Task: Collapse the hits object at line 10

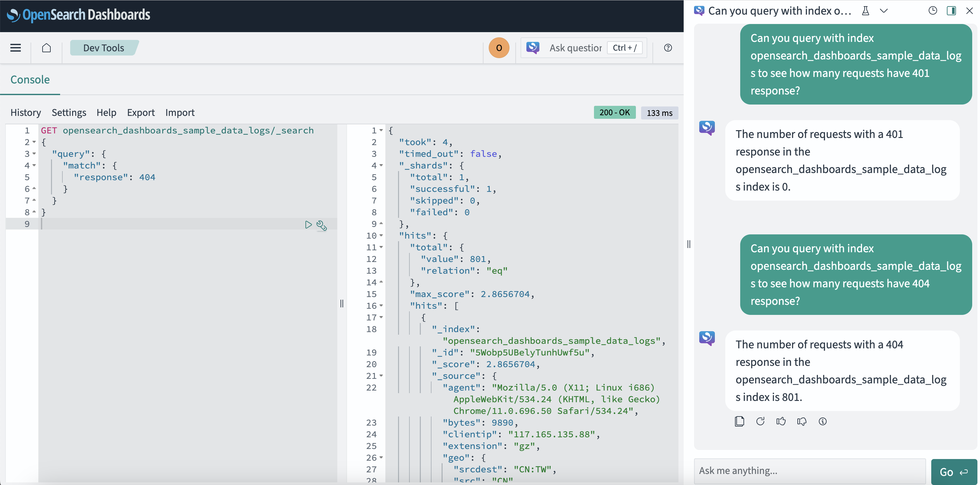Action: [x=381, y=236]
